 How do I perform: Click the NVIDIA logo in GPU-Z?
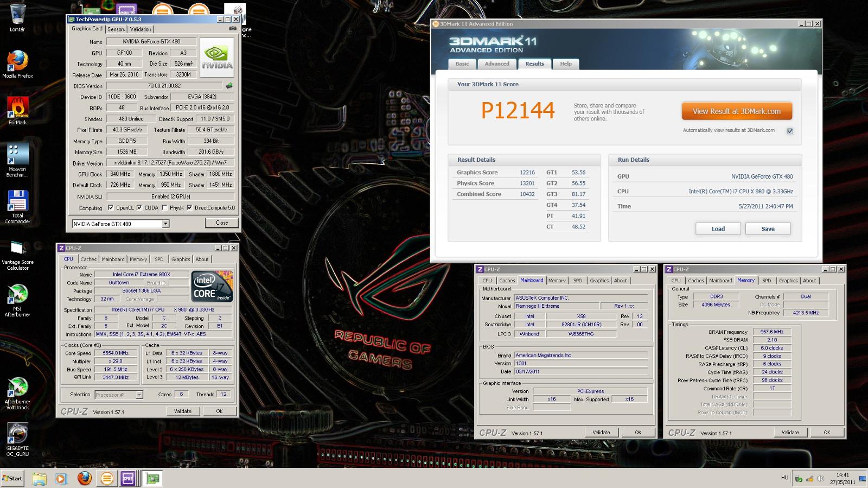tap(217, 58)
